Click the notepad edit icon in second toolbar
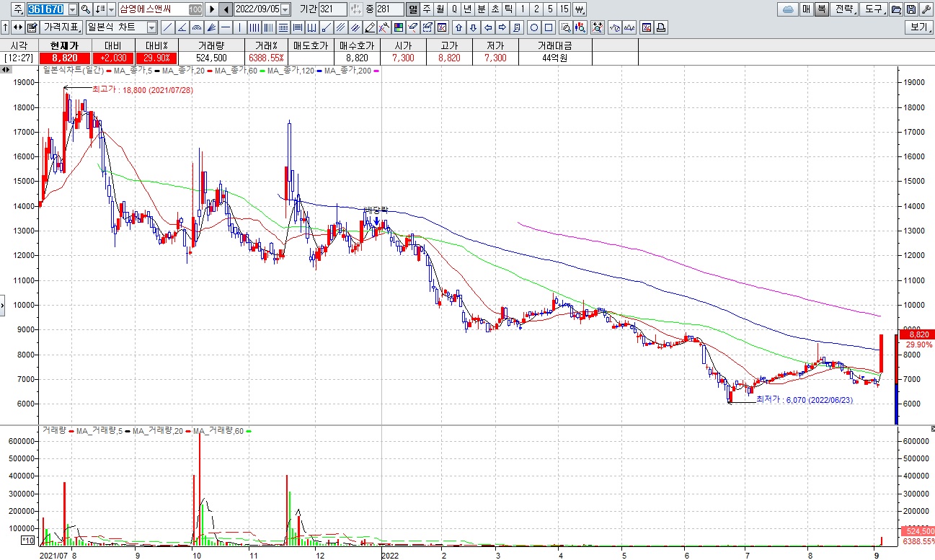935x560 pixels. pyautogui.click(x=32, y=27)
